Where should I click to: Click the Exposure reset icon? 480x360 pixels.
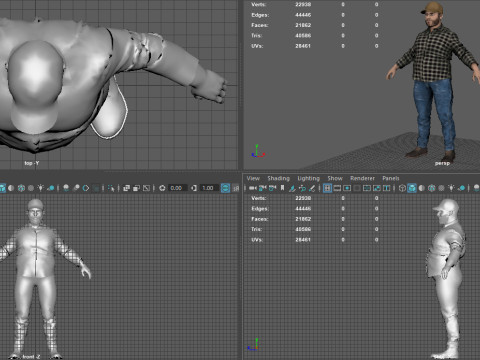point(162,188)
